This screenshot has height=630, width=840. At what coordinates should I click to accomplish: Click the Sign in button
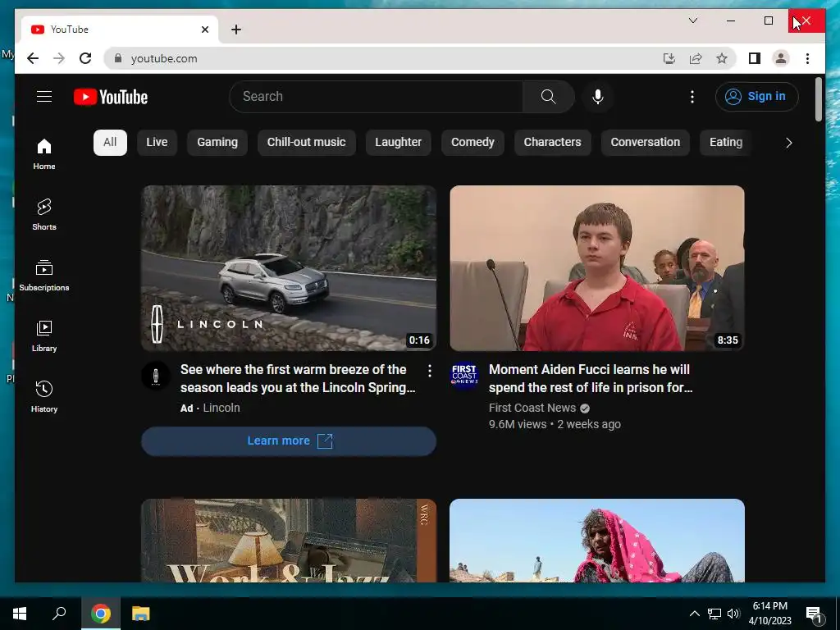pyautogui.click(x=756, y=97)
